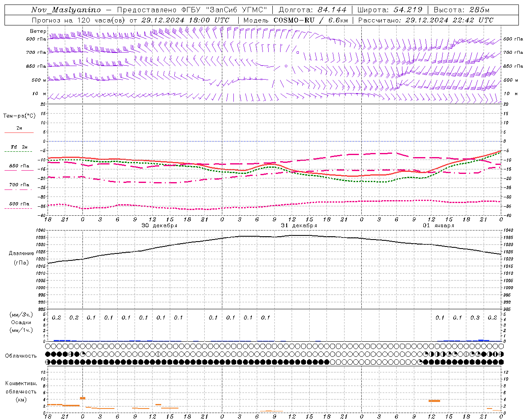Click the Долгота: 84.144 header field

tap(313, 10)
